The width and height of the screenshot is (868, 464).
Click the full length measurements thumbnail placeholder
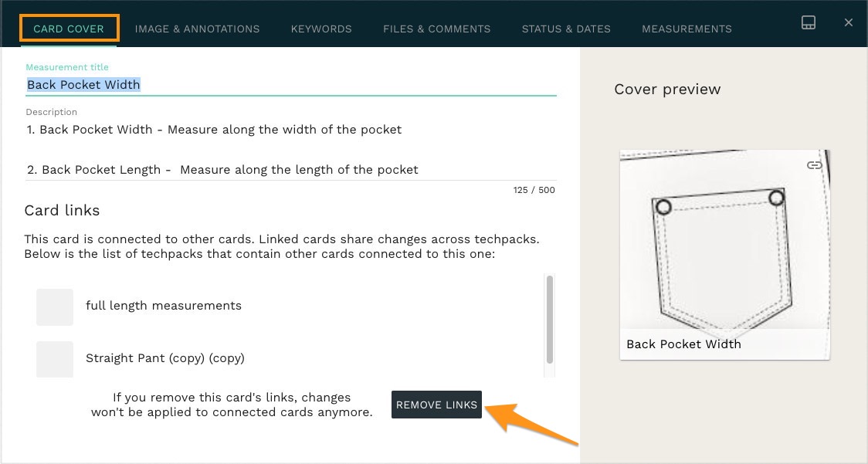[55, 307]
